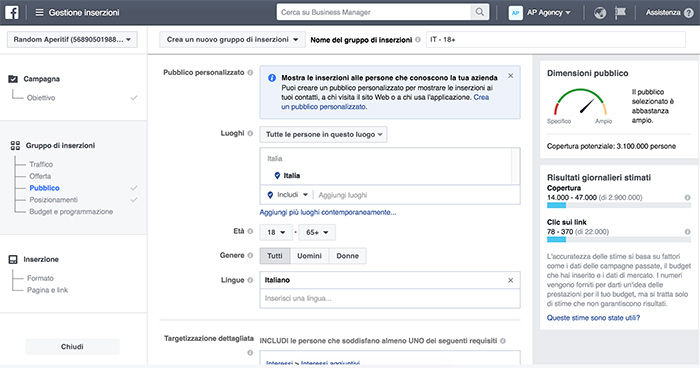
Task: Click the AP Agency avatar icon
Action: click(515, 13)
